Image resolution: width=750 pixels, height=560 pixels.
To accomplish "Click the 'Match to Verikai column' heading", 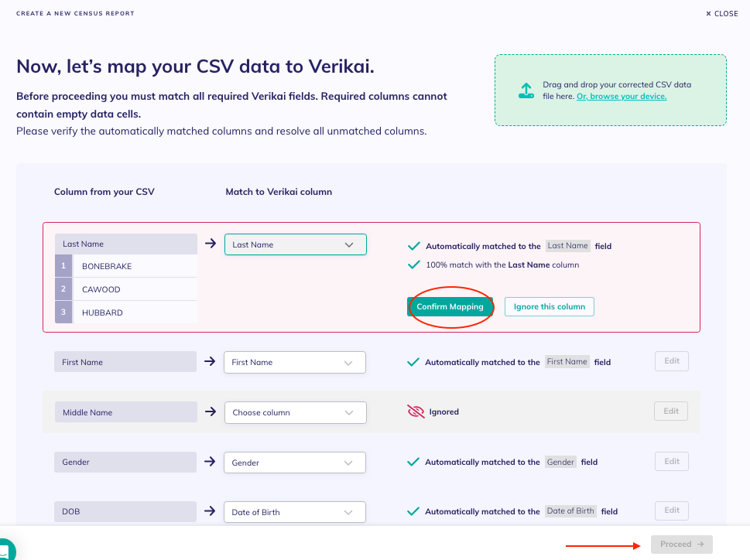I will point(279,192).
